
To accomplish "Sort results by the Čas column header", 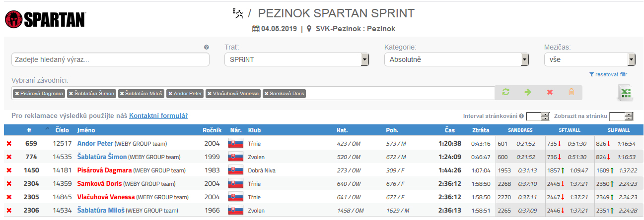I will [x=450, y=130].
